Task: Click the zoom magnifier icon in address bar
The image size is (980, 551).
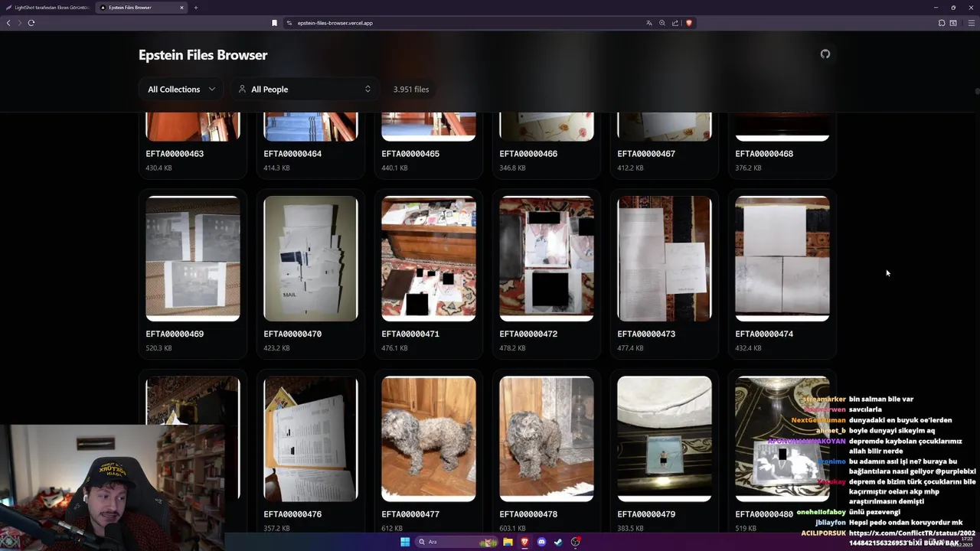Action: tap(662, 23)
